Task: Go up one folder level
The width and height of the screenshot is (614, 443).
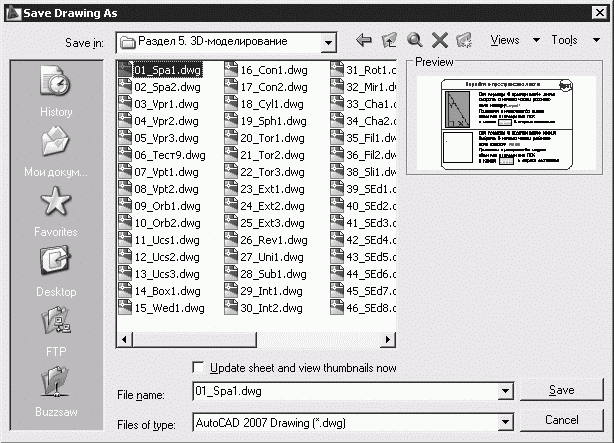Action: point(390,41)
